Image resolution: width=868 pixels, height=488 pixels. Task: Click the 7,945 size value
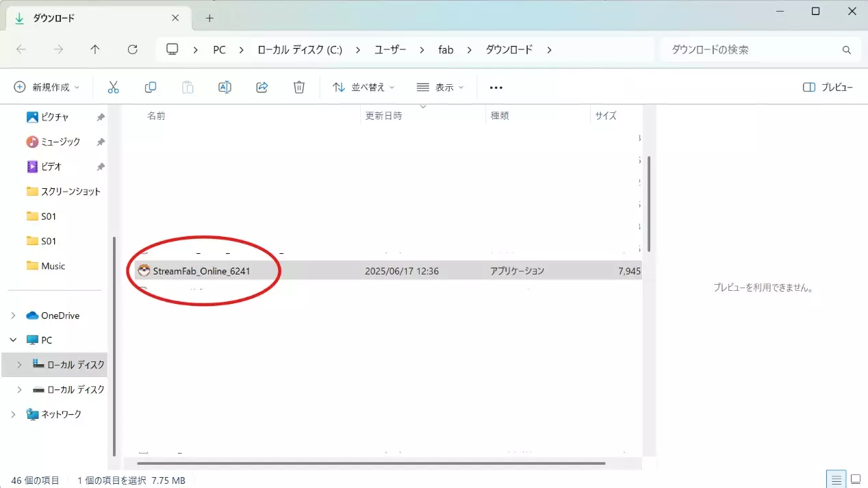tap(629, 271)
